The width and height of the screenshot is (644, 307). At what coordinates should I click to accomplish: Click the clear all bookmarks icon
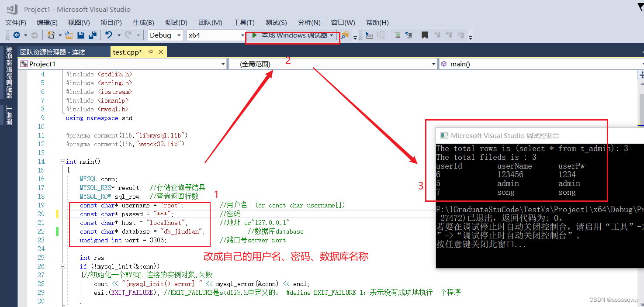[460, 35]
